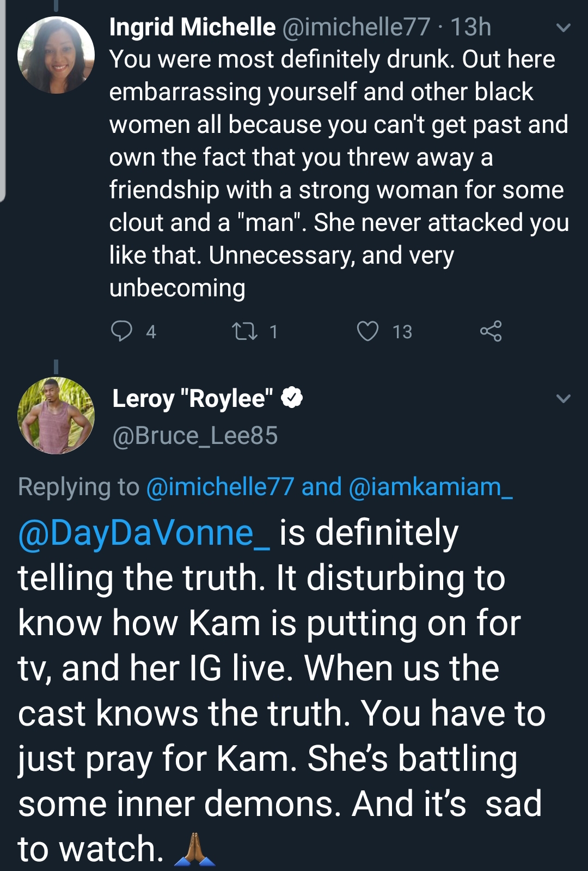
Task: Click the like count 13
Action: tap(402, 332)
